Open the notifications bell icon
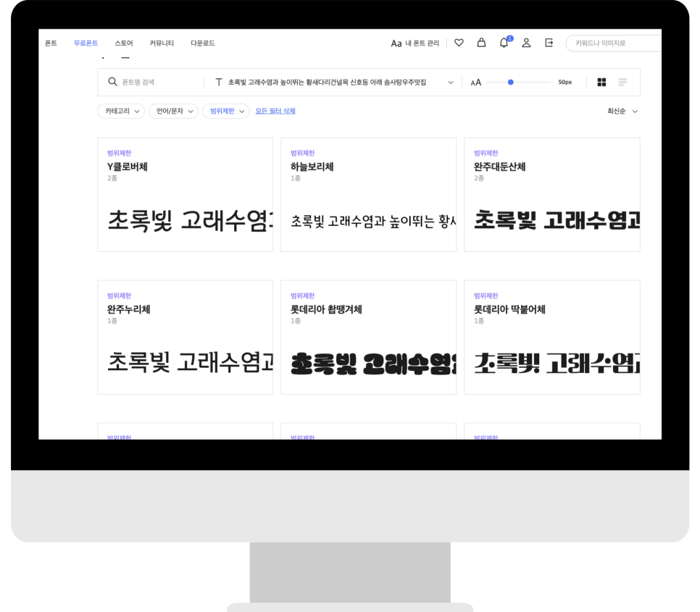Screen dimensions: 700x612 click(x=504, y=43)
